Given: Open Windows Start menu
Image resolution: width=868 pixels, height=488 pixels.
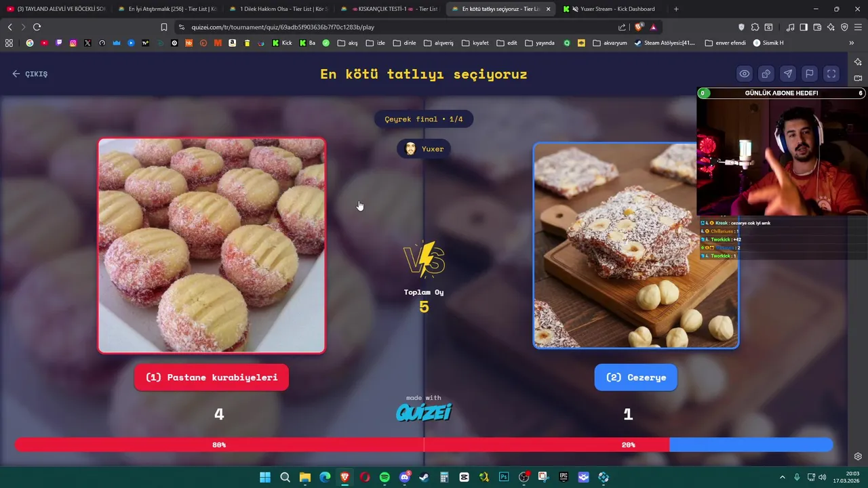Looking at the screenshot, I should click(265, 477).
